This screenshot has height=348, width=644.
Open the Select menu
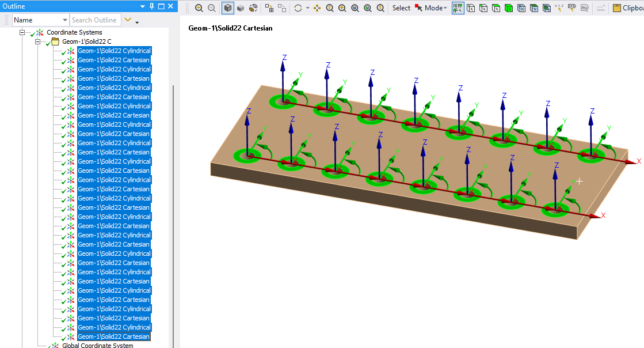pyautogui.click(x=401, y=8)
